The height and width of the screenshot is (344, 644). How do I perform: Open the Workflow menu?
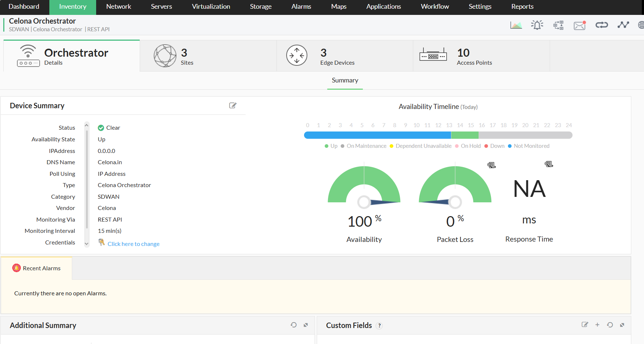435,7
